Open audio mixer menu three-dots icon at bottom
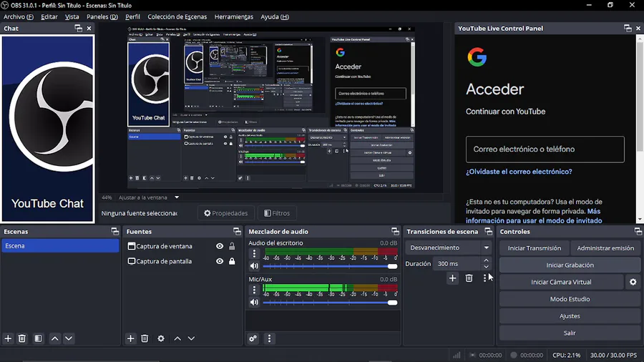This screenshot has height=362, width=644. 270,338
